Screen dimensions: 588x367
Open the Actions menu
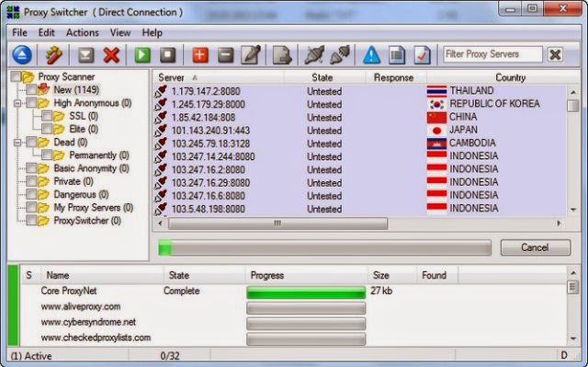(83, 32)
